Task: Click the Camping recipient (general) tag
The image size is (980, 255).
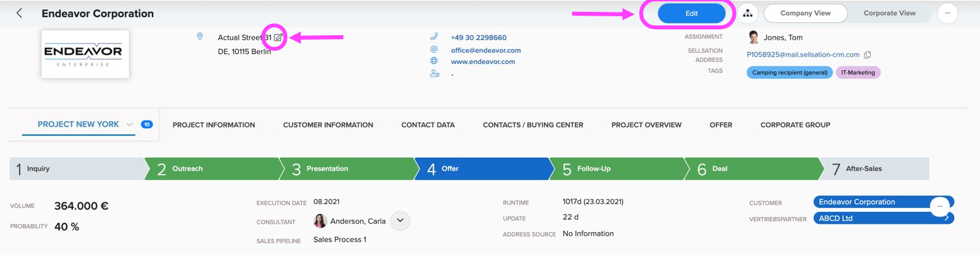Action: (x=790, y=72)
